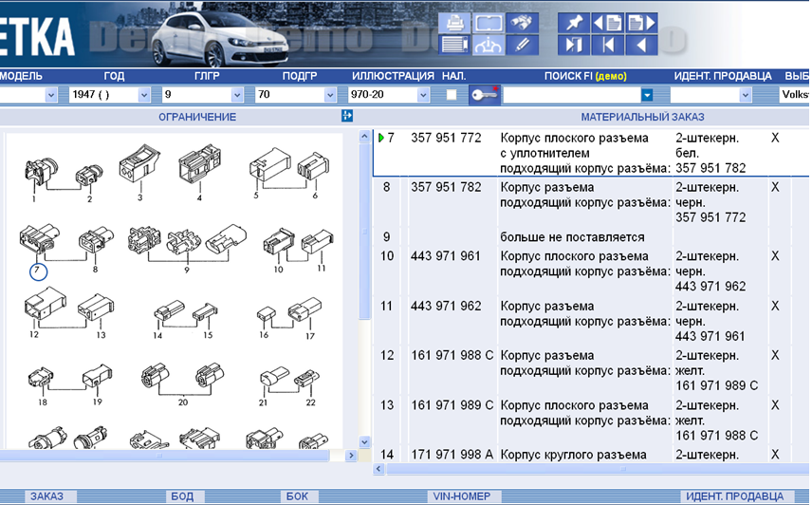Select part number 443 971 961
The image size is (812, 505).
pyautogui.click(x=446, y=256)
